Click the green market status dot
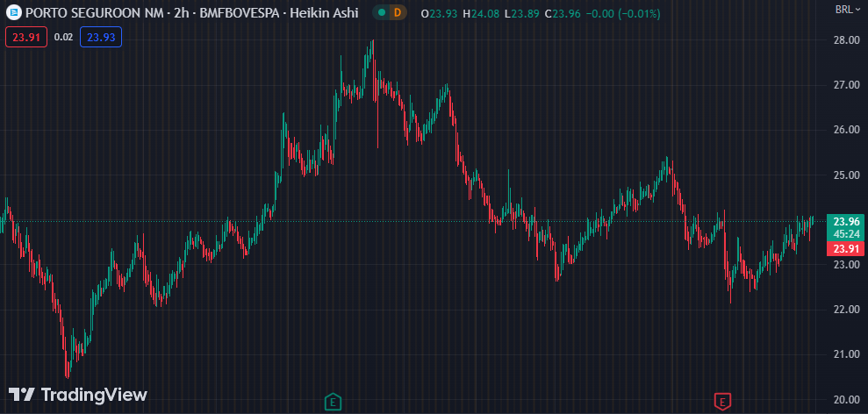Screen dimensions: 868x414 382,13
